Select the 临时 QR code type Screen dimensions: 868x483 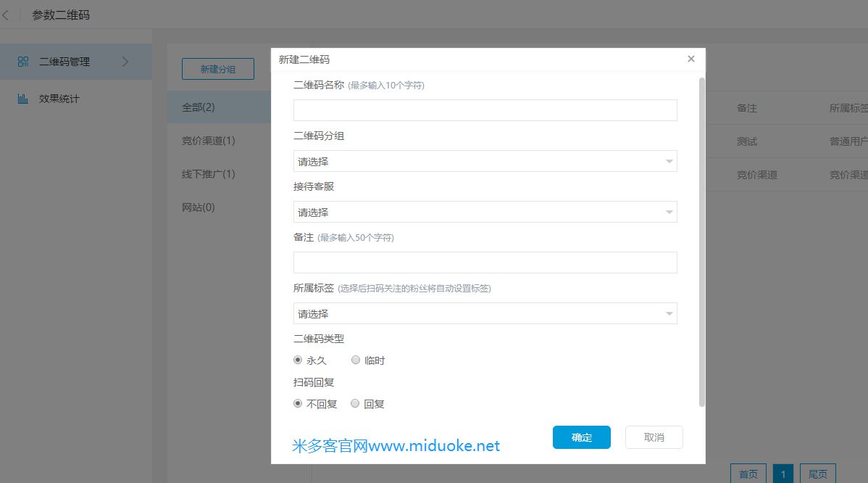(356, 360)
